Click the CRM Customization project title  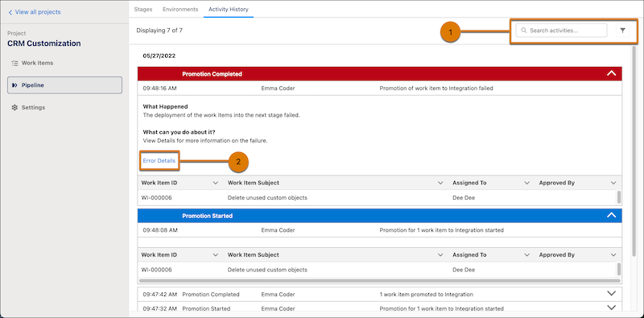(44, 43)
